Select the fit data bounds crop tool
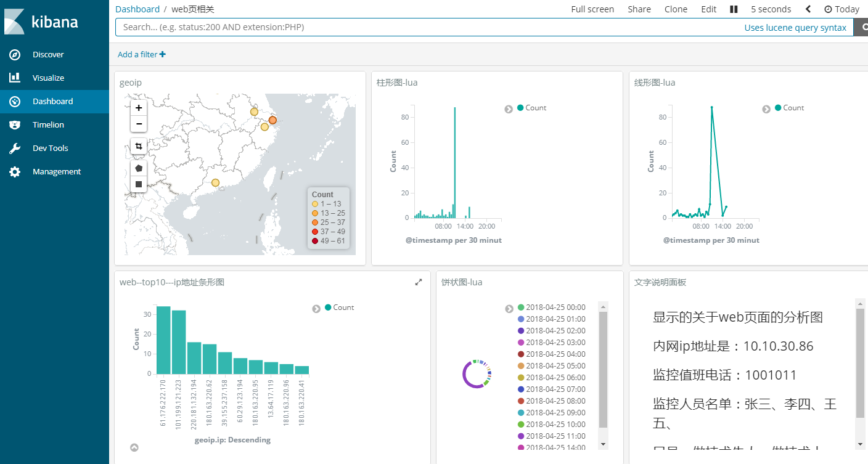868x464 pixels. pyautogui.click(x=139, y=146)
